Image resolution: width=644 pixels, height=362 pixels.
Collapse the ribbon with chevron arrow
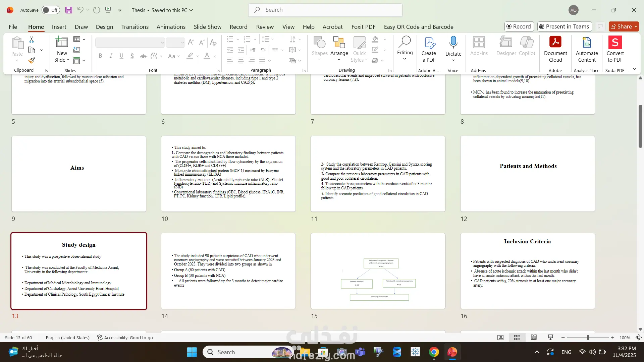pos(634,69)
